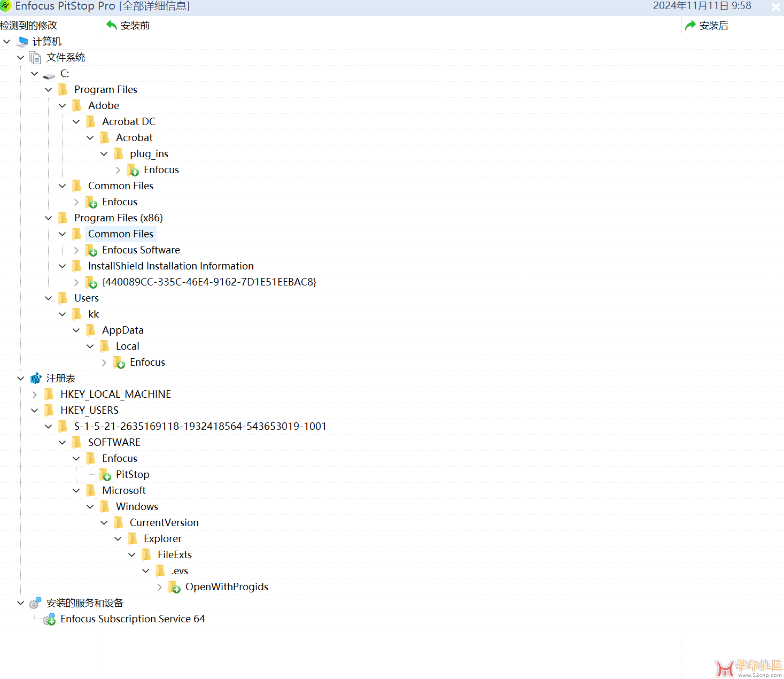Click the folder icon beside Users
The image size is (784, 679).
coord(63,298)
